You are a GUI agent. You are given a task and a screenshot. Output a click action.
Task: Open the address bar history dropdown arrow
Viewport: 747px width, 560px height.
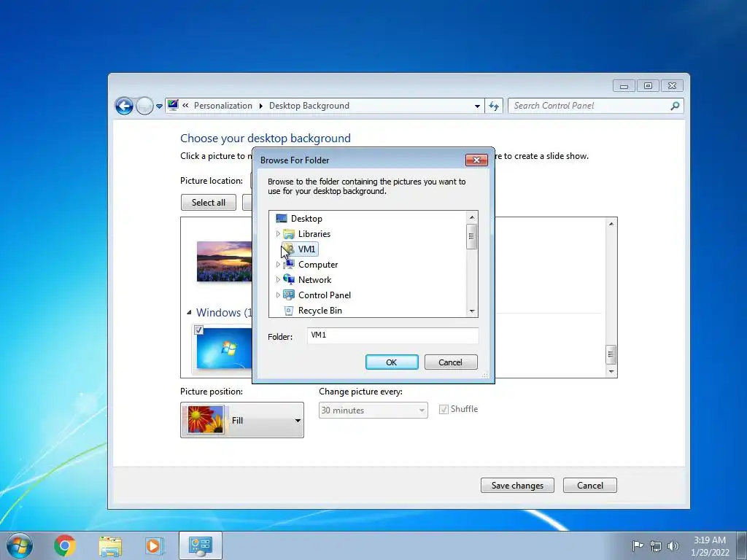pyautogui.click(x=477, y=106)
